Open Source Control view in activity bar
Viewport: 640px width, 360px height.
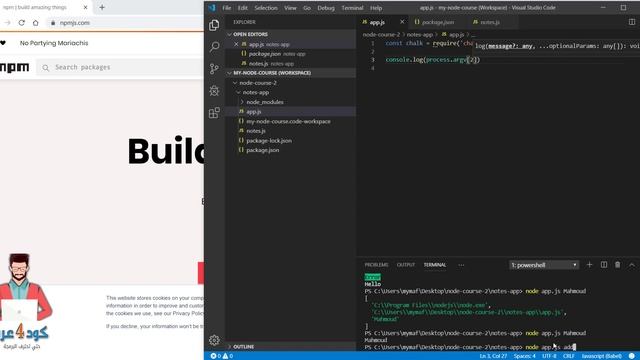pyautogui.click(x=214, y=69)
